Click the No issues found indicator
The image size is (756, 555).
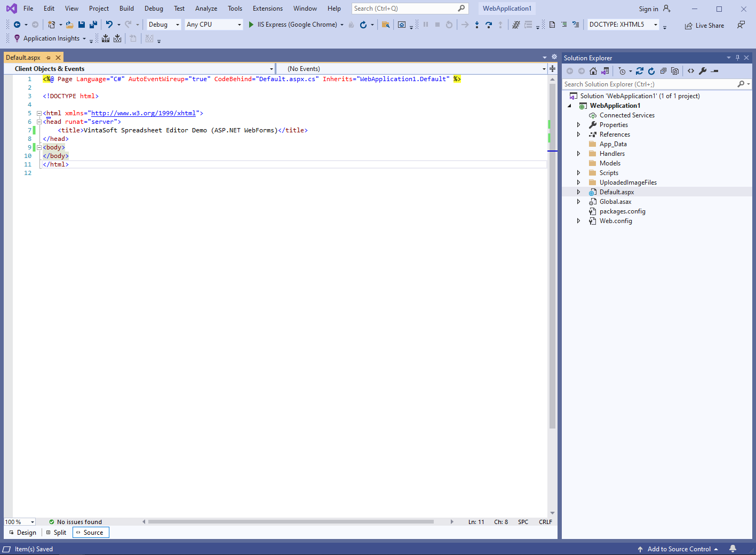pyautogui.click(x=75, y=522)
